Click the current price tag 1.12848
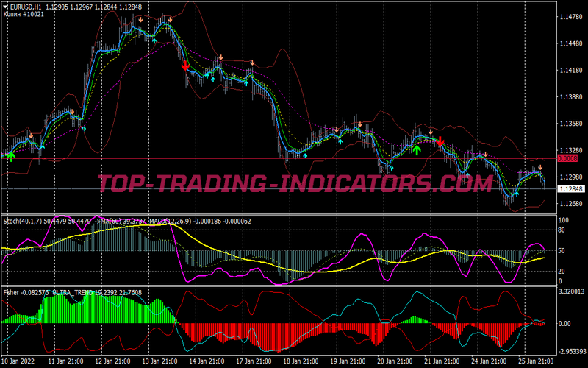 570,189
